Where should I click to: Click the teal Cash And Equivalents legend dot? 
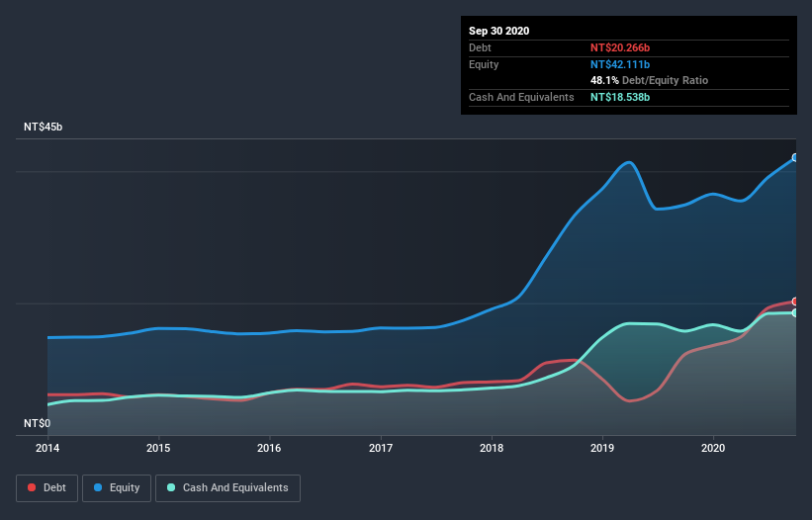tap(171, 487)
